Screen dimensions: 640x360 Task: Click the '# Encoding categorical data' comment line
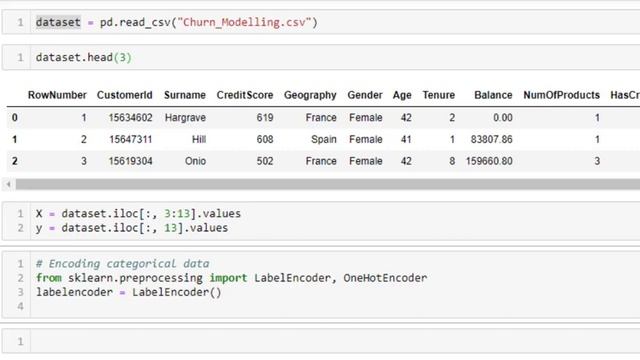(x=122, y=264)
